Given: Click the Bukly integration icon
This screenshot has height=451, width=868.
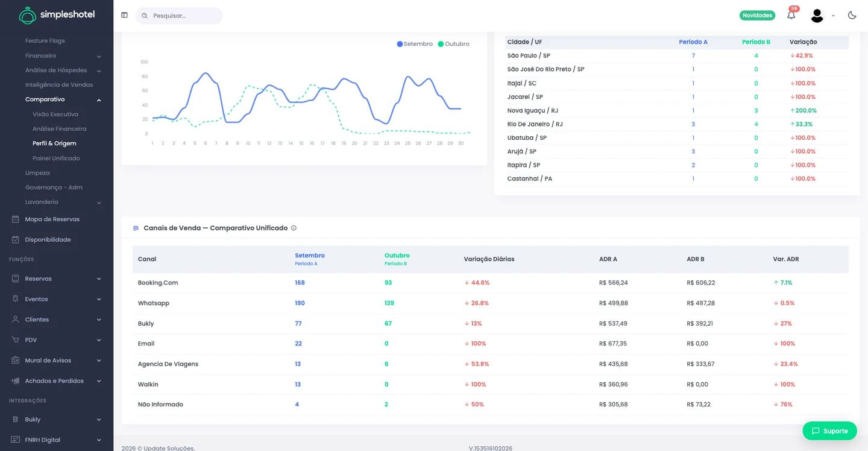Looking at the screenshot, I should pos(16,420).
